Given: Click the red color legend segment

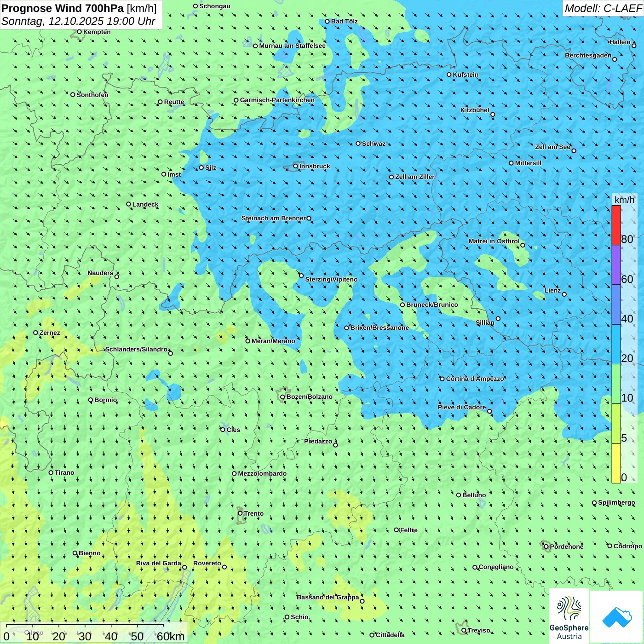Looking at the screenshot, I should pyautogui.click(x=616, y=225).
